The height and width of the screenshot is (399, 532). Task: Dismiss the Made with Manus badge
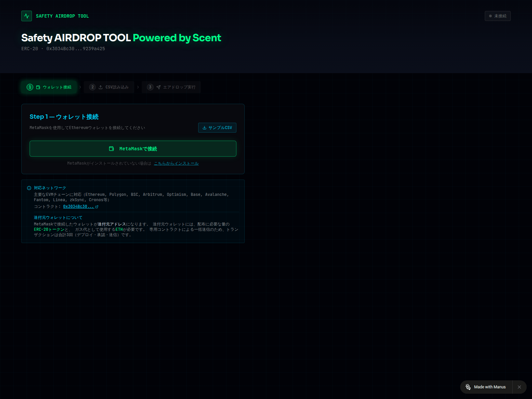[519, 387]
